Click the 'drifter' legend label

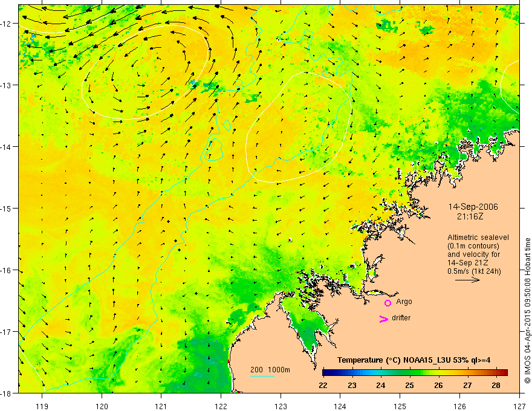tap(401, 318)
